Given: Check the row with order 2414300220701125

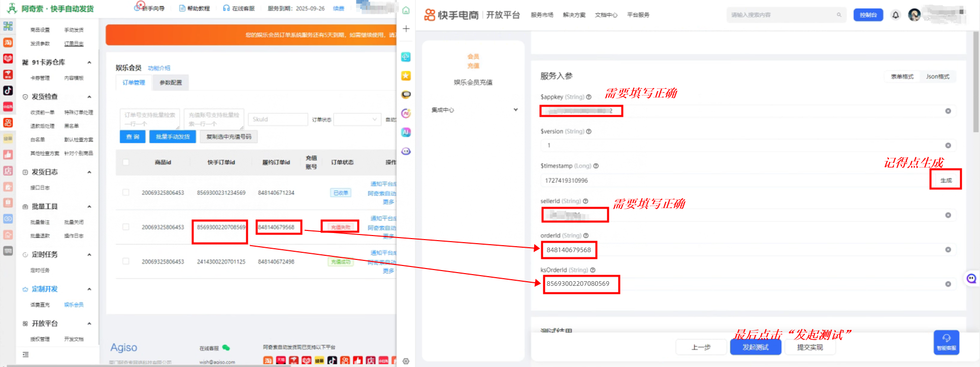Looking at the screenshot, I should (126, 261).
